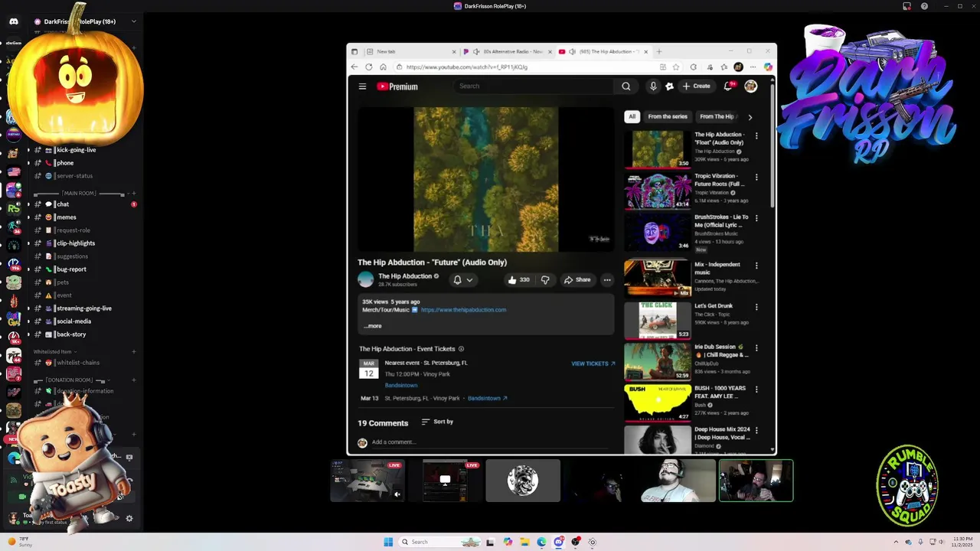Image resolution: width=980 pixels, height=551 pixels.
Task: Open more actions beside the Share button
Action: [607, 280]
